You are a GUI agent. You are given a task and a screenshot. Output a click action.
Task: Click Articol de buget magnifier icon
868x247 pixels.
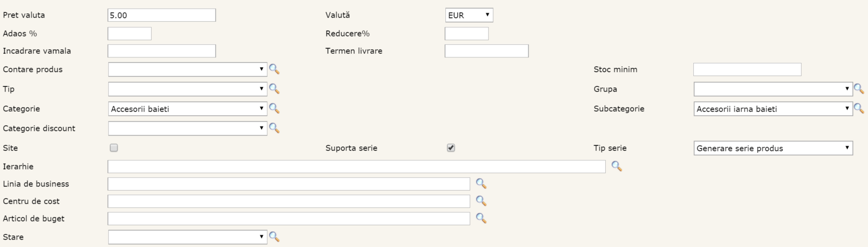[481, 218]
